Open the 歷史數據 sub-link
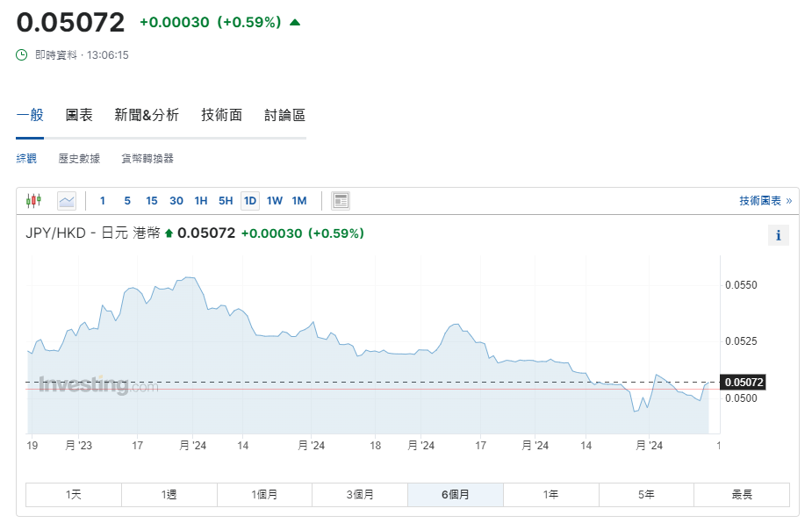This screenshot has height=530, width=812. pos(79,159)
